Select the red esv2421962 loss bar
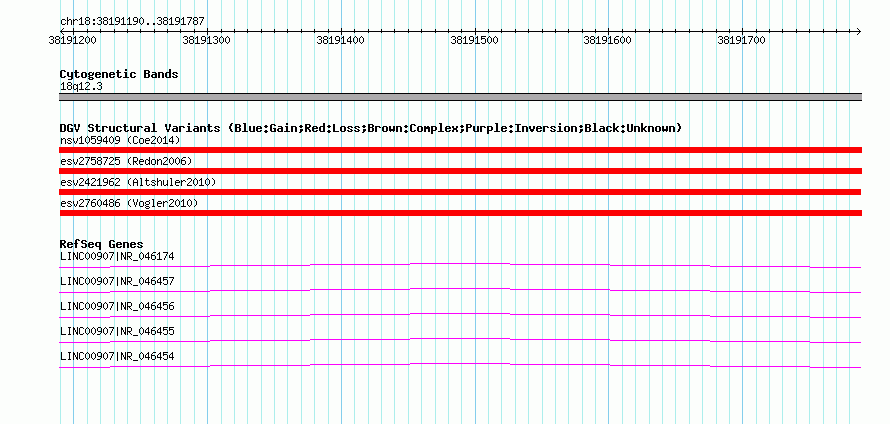 460,192
